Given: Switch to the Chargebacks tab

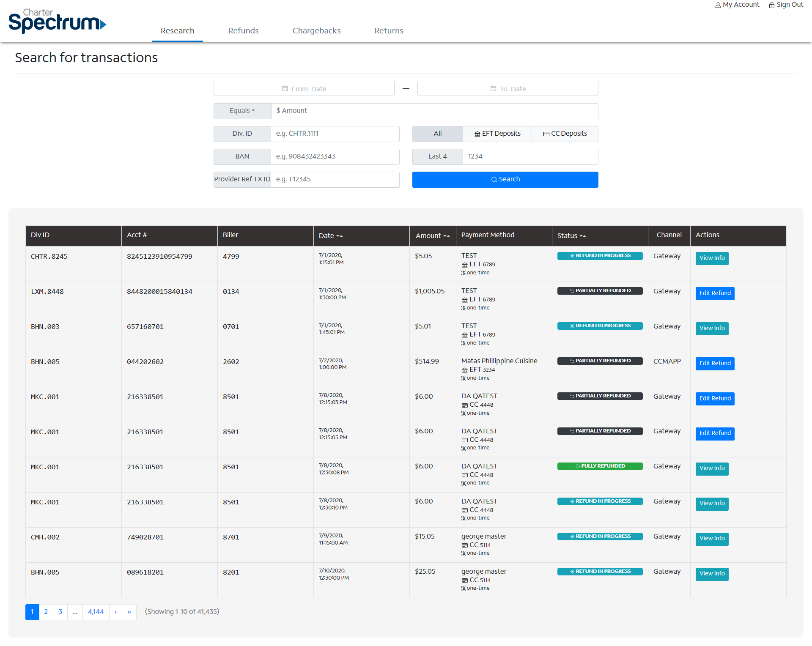Looking at the screenshot, I should point(316,31).
